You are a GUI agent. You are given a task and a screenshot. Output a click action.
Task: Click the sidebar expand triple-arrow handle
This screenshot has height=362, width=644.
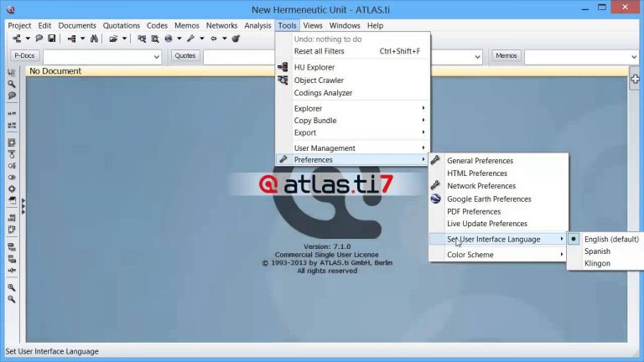tap(23, 206)
